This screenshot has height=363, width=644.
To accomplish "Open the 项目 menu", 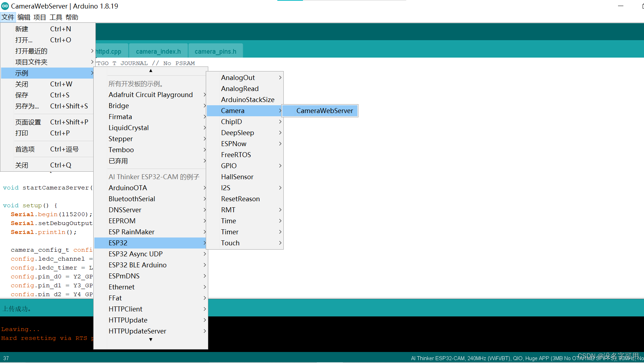I will point(40,17).
